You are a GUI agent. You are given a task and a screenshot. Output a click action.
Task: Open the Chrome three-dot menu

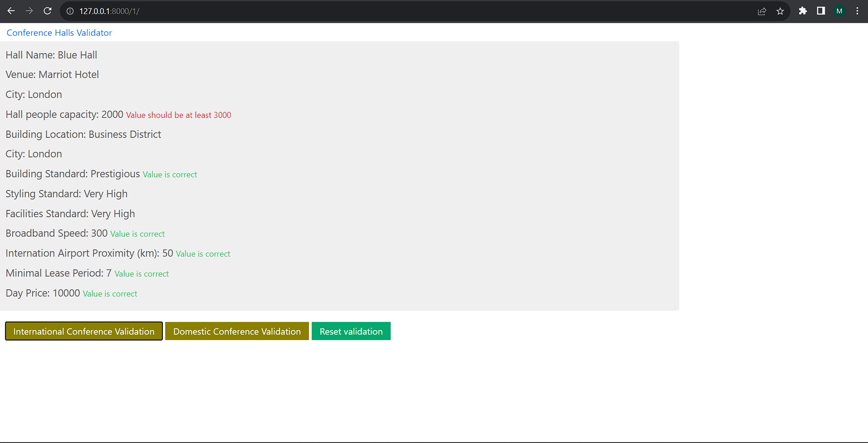pos(857,11)
